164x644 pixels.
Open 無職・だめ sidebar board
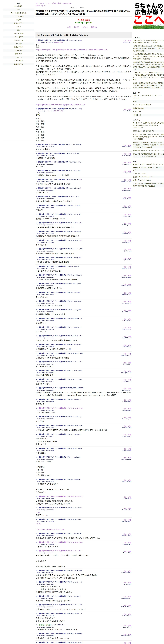tap(18, 54)
